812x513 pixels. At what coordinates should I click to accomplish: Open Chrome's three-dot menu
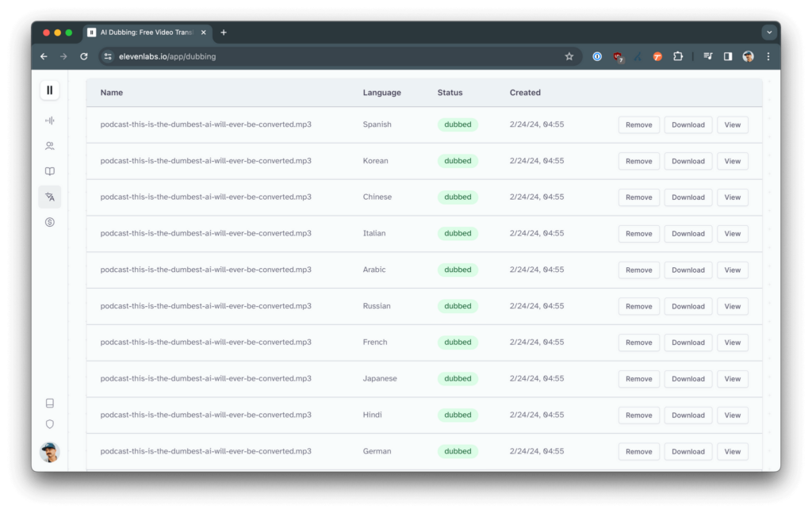[768, 56]
